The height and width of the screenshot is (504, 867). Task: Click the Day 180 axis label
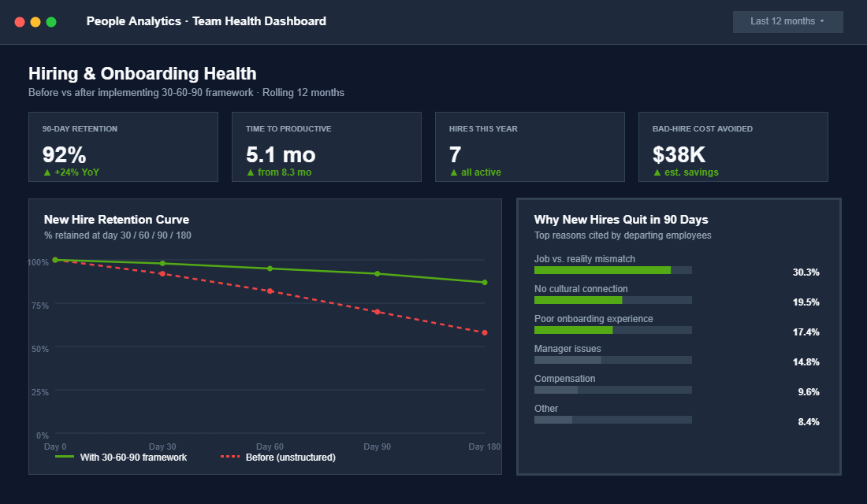485,447
